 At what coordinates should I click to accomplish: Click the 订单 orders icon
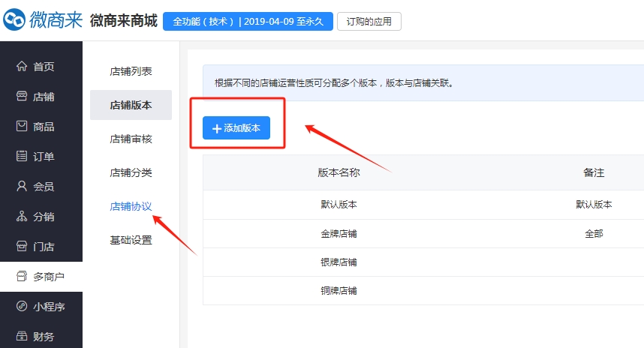coord(22,157)
